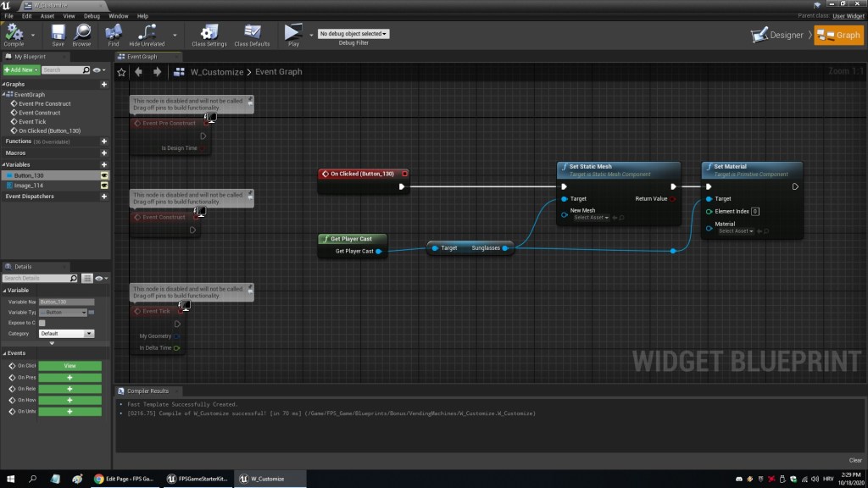This screenshot has height=488, width=868.
Task: Open the Asset menu
Action: pyautogui.click(x=47, y=16)
